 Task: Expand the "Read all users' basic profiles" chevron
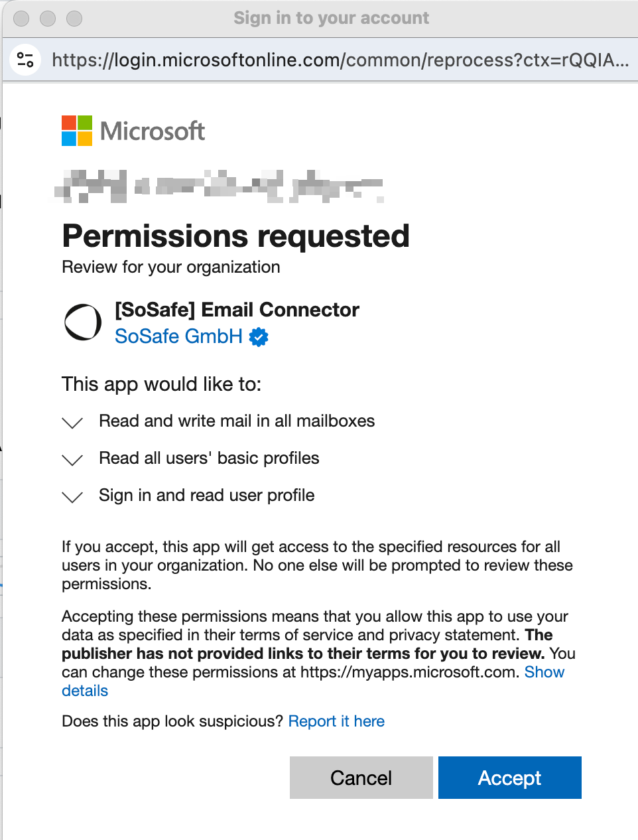tap(72, 460)
